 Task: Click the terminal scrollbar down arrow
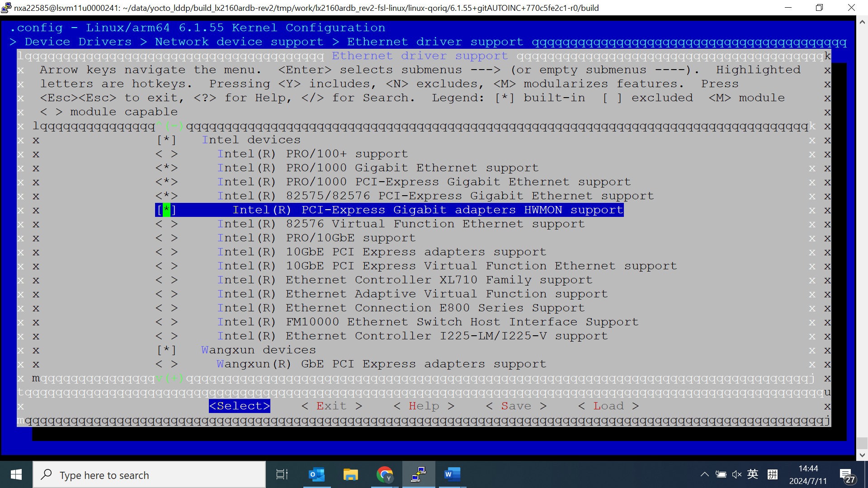[862, 455]
